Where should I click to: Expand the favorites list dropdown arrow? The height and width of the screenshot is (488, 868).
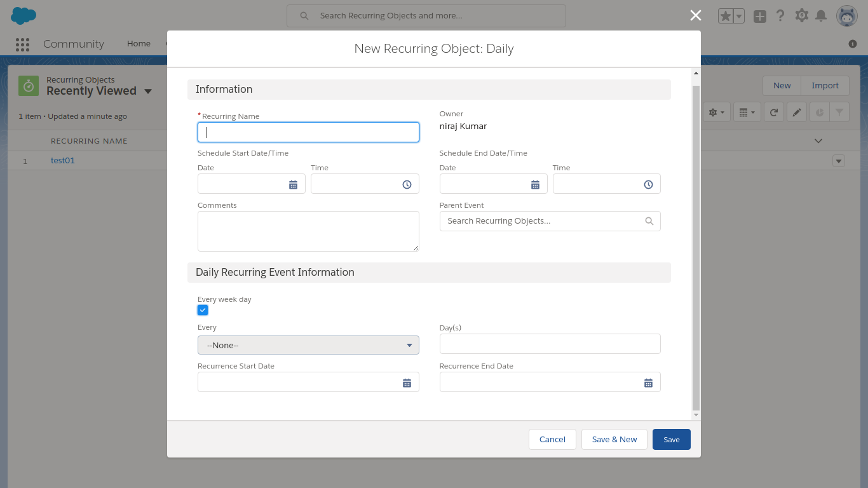(x=739, y=17)
